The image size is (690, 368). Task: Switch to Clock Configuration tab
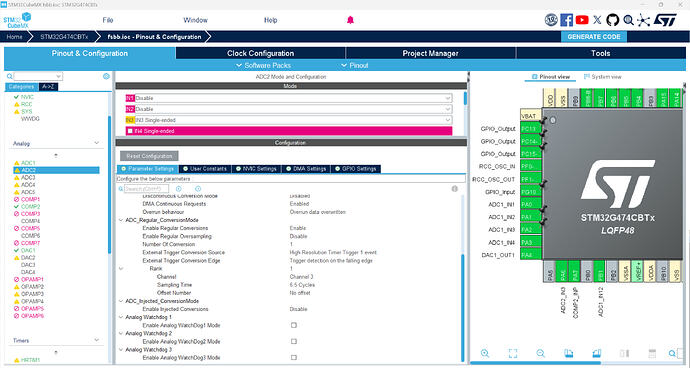pos(261,53)
